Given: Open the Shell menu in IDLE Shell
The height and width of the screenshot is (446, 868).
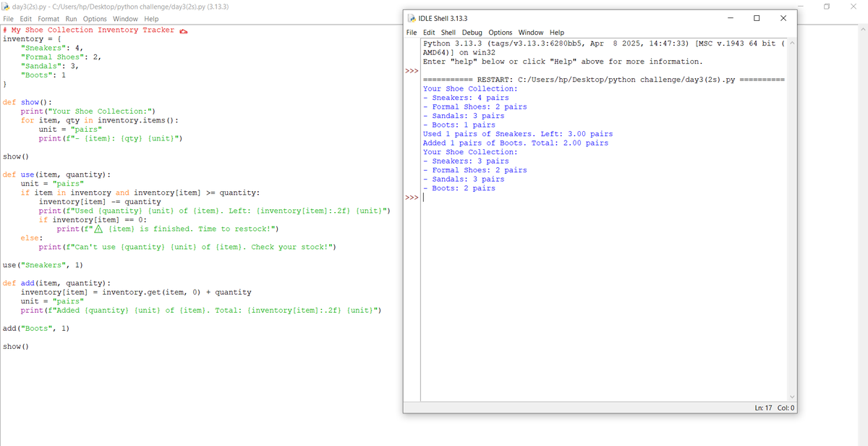Looking at the screenshot, I should tap(448, 33).
